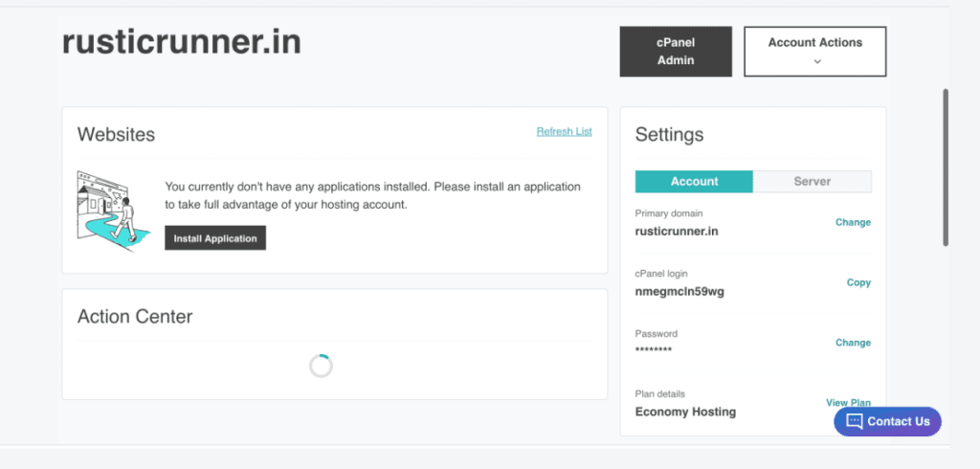Click the View Plan link
The image size is (980, 469).
tap(848, 402)
